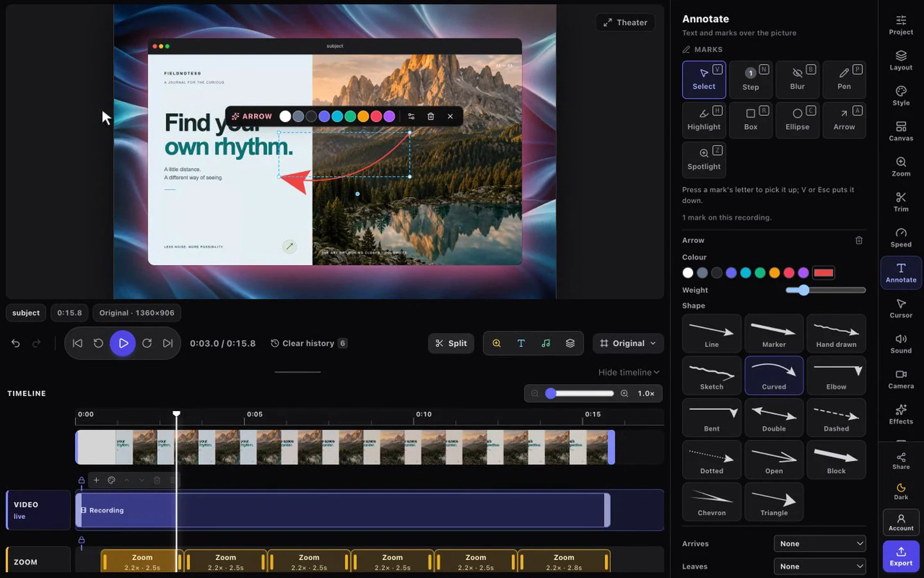This screenshot has width=924, height=578.
Task: Activate the Highlight mark tool
Action: [704, 120]
